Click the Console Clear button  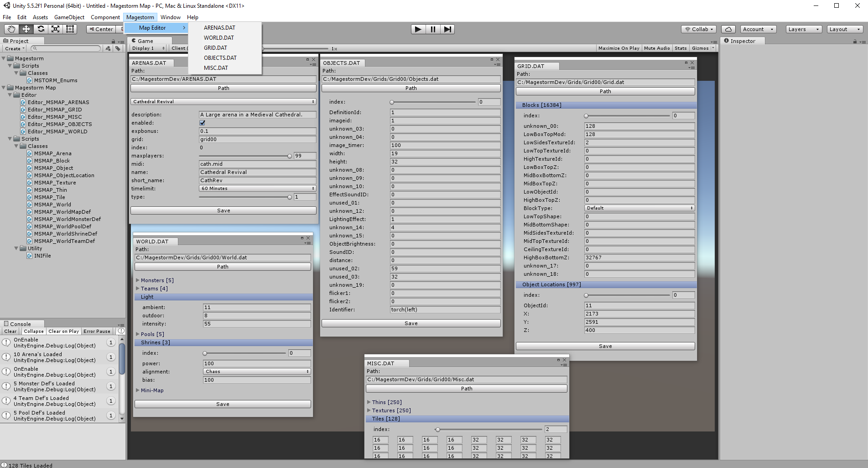point(10,331)
